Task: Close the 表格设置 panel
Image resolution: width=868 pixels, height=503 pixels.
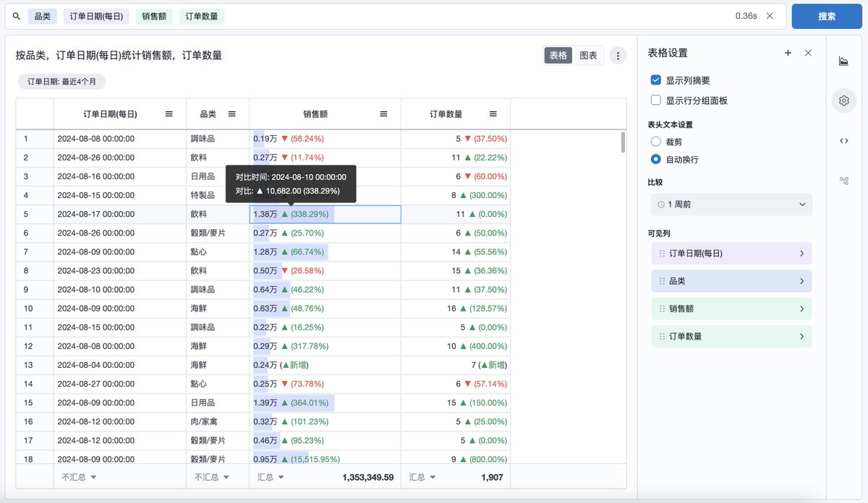Action: pyautogui.click(x=808, y=53)
